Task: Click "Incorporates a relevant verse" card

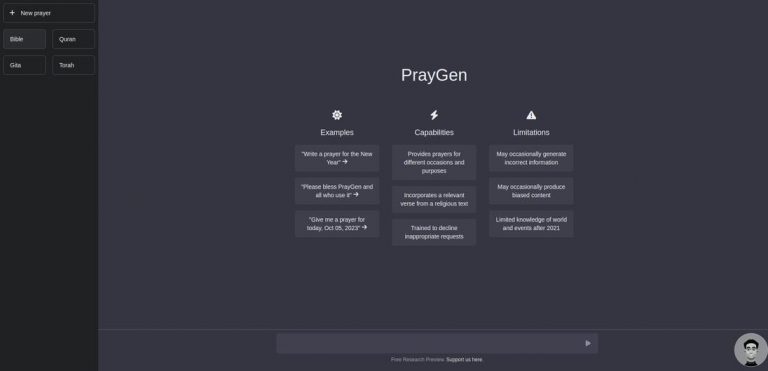Action: [434, 199]
